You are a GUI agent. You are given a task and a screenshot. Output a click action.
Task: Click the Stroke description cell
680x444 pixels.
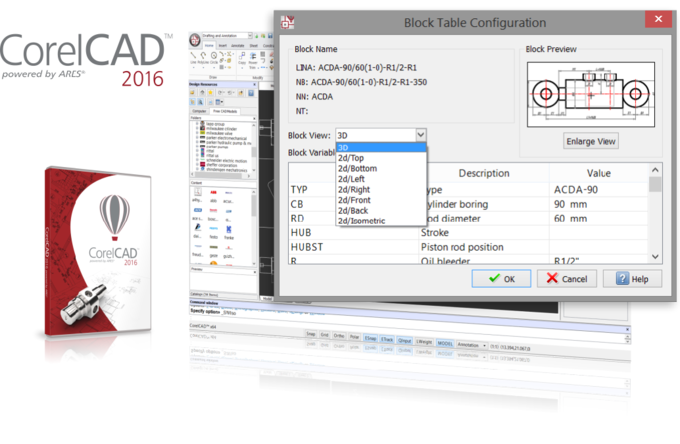(x=484, y=233)
